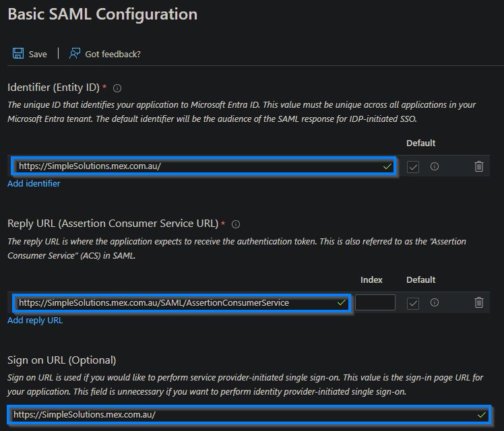Click green checkmark in Identifier field
The height and width of the screenshot is (431, 504).
click(x=387, y=166)
